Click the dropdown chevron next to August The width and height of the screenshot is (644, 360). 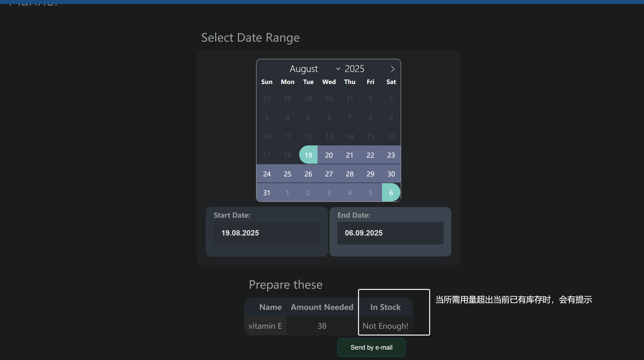pyautogui.click(x=338, y=69)
